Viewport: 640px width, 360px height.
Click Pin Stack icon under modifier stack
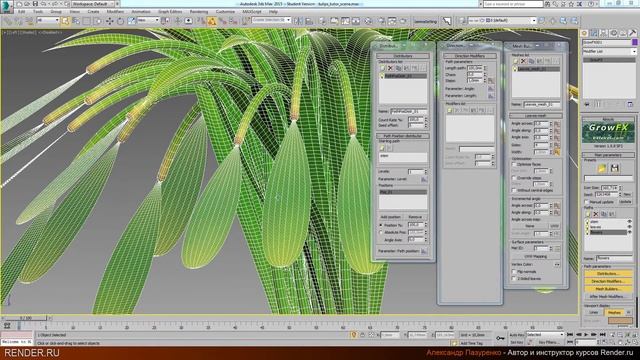[x=587, y=104]
